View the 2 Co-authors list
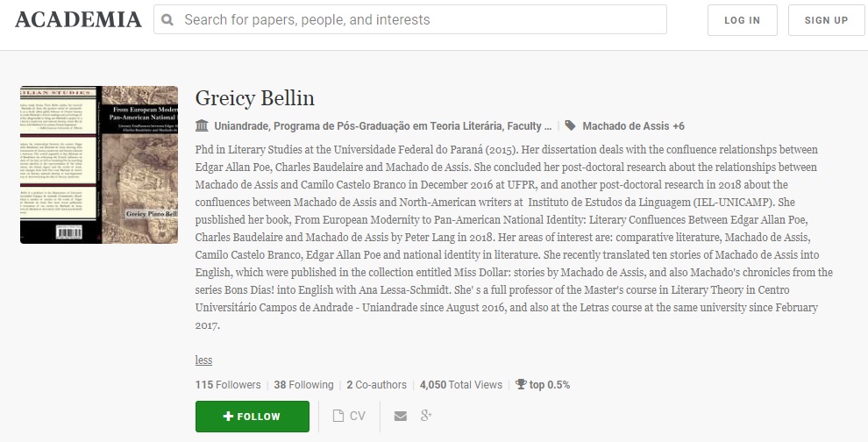 (376, 384)
